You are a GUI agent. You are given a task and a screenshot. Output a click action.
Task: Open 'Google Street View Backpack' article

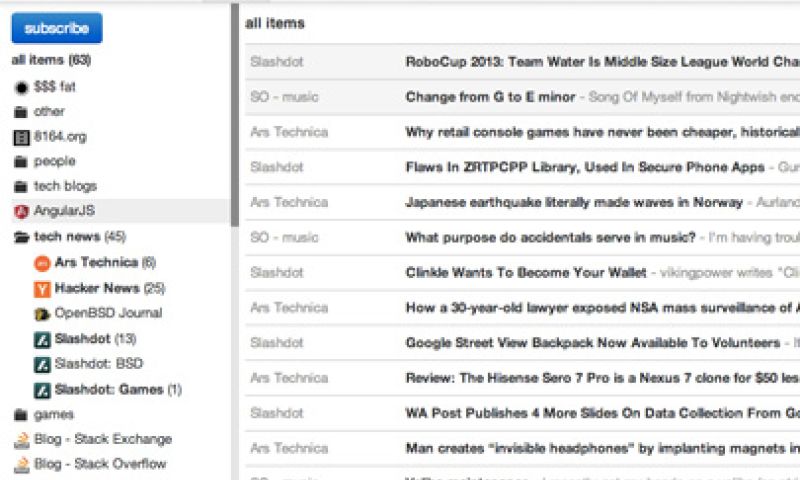coord(593,343)
